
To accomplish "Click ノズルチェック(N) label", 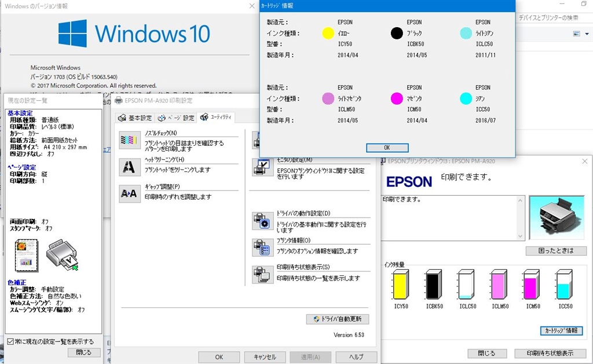I will click(x=161, y=133).
